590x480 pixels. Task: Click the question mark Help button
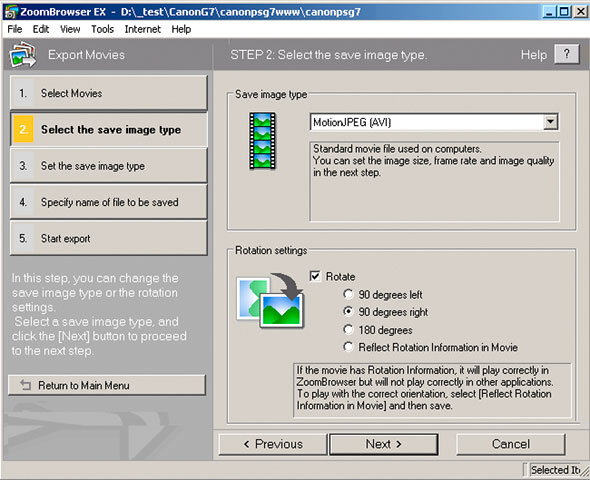point(566,55)
